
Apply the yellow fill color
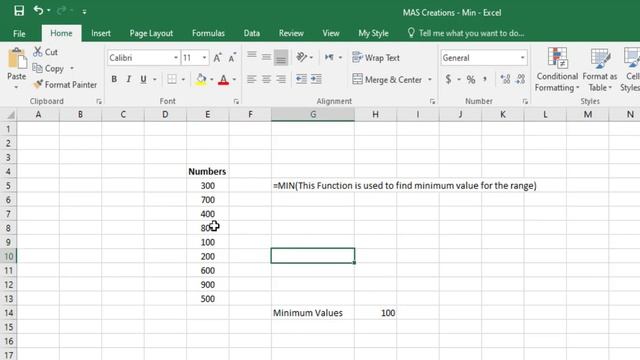coord(201,79)
